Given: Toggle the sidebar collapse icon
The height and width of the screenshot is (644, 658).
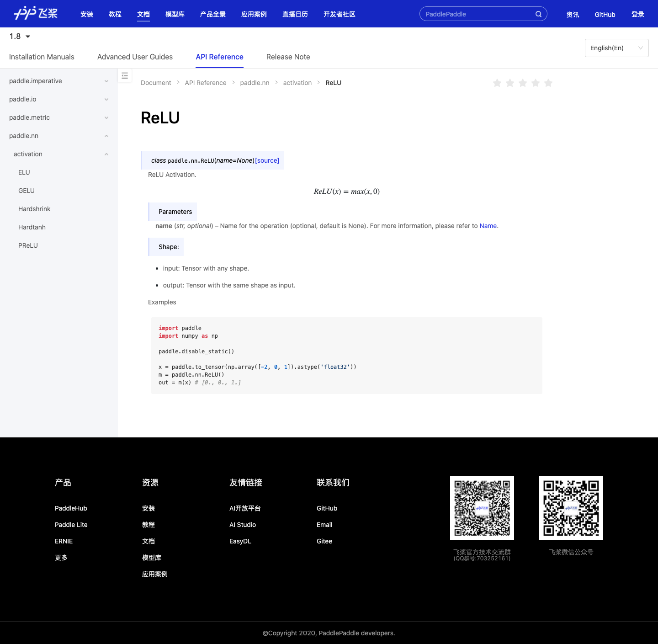Looking at the screenshot, I should point(125,75).
